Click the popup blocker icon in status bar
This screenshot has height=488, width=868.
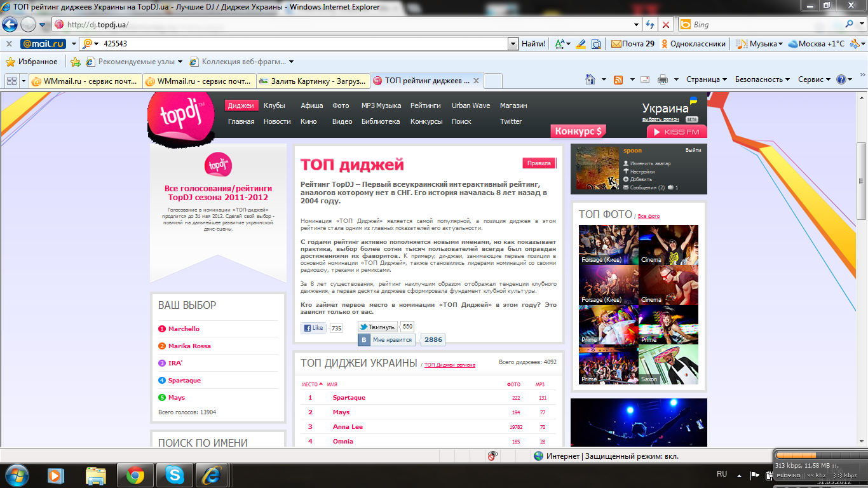492,456
